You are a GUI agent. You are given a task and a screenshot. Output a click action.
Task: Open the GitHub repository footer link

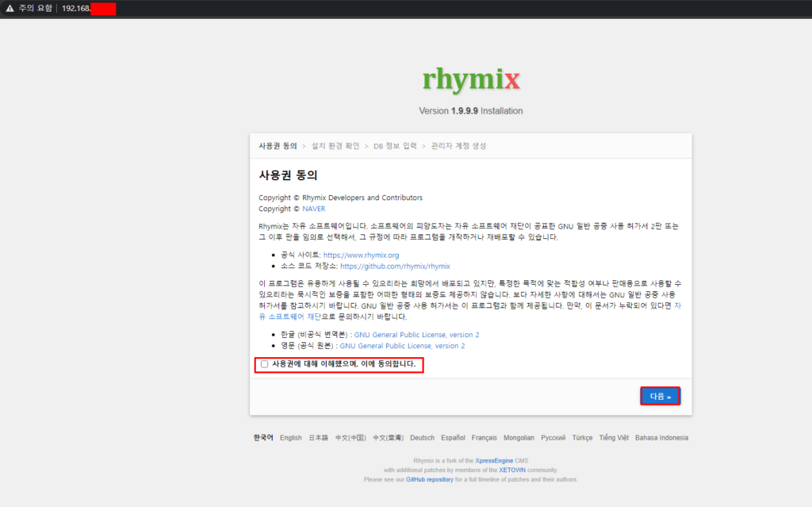429,479
